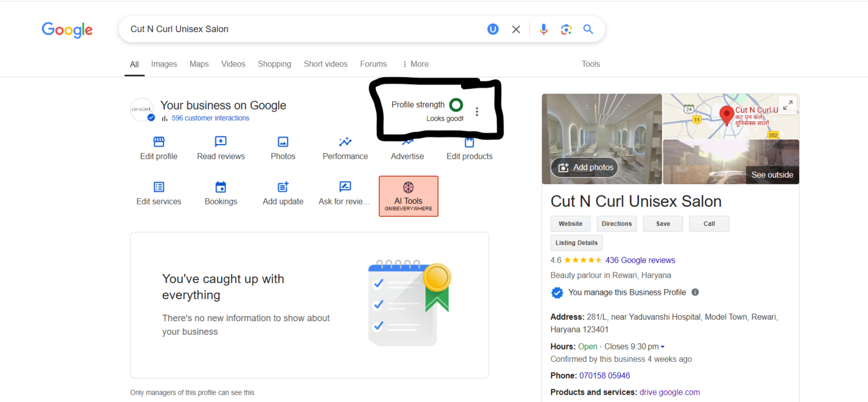Image resolution: width=868 pixels, height=402 pixels.
Task: Switch to the Images tab
Action: coord(164,64)
